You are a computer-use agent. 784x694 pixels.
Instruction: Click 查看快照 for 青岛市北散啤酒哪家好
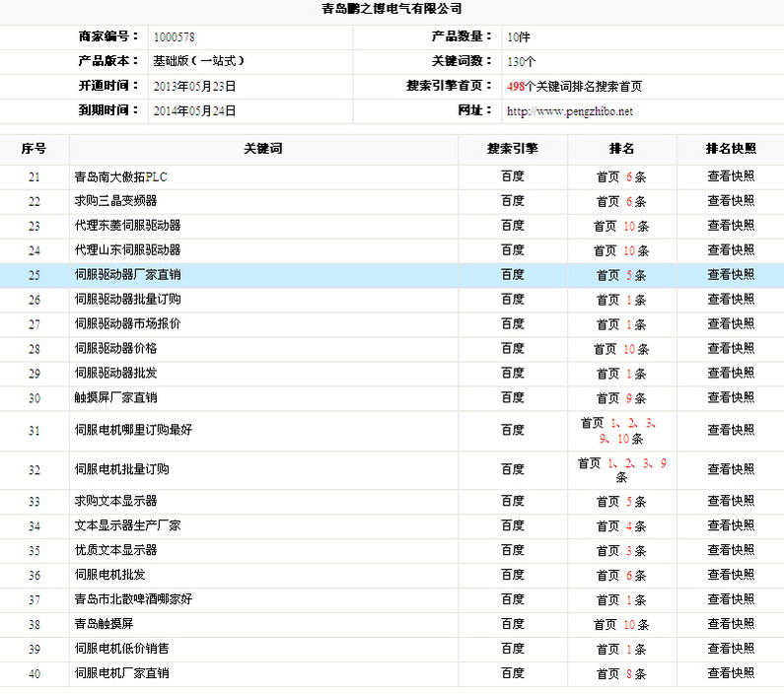point(731,599)
